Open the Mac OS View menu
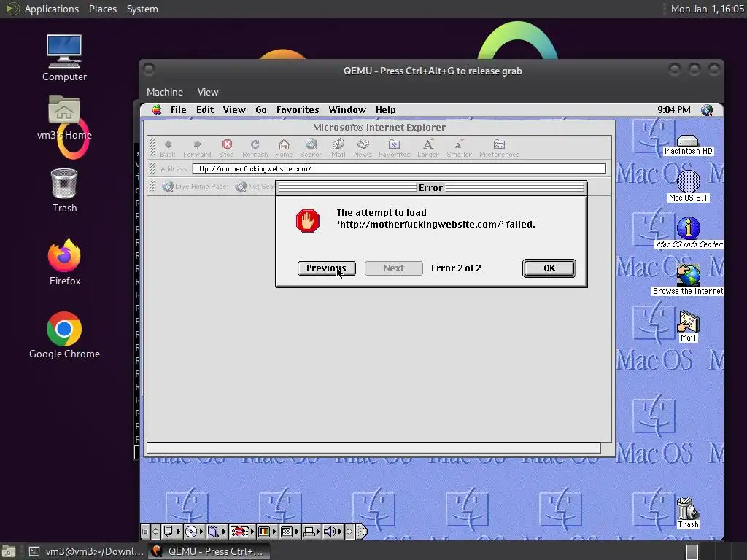Viewport: 747px width, 560px height. click(x=234, y=110)
